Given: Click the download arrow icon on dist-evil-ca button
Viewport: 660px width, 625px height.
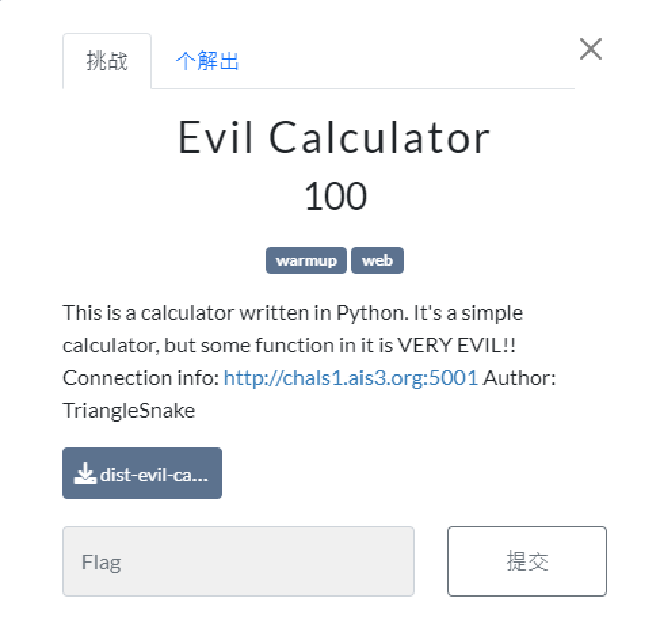Looking at the screenshot, I should pos(85,473).
